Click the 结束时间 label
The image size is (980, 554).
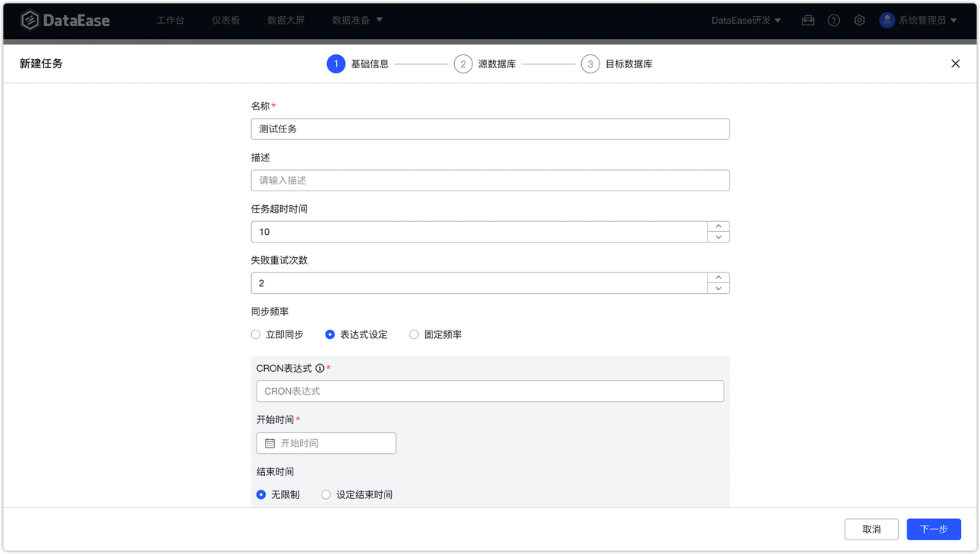(275, 471)
